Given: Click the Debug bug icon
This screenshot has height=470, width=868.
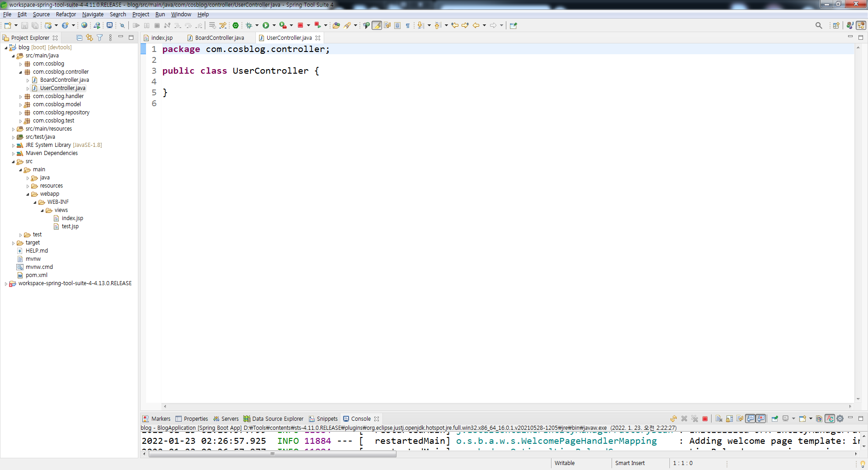Looking at the screenshot, I should tap(249, 25).
